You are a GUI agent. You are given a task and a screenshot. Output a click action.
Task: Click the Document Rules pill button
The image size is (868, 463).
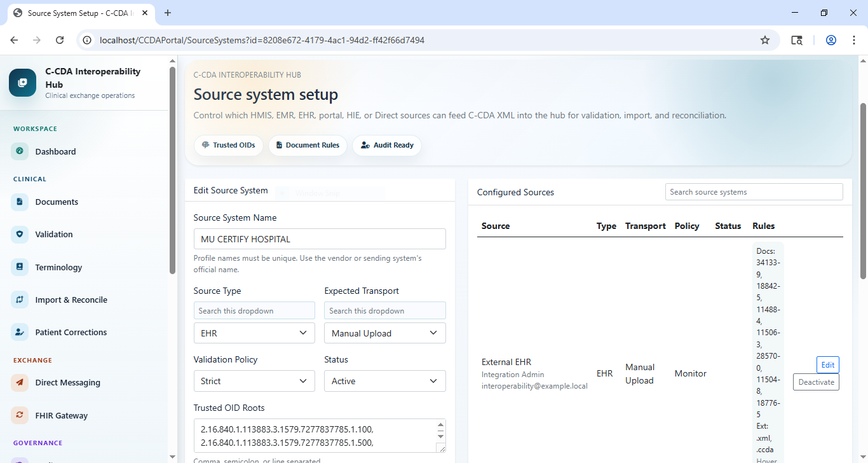308,145
